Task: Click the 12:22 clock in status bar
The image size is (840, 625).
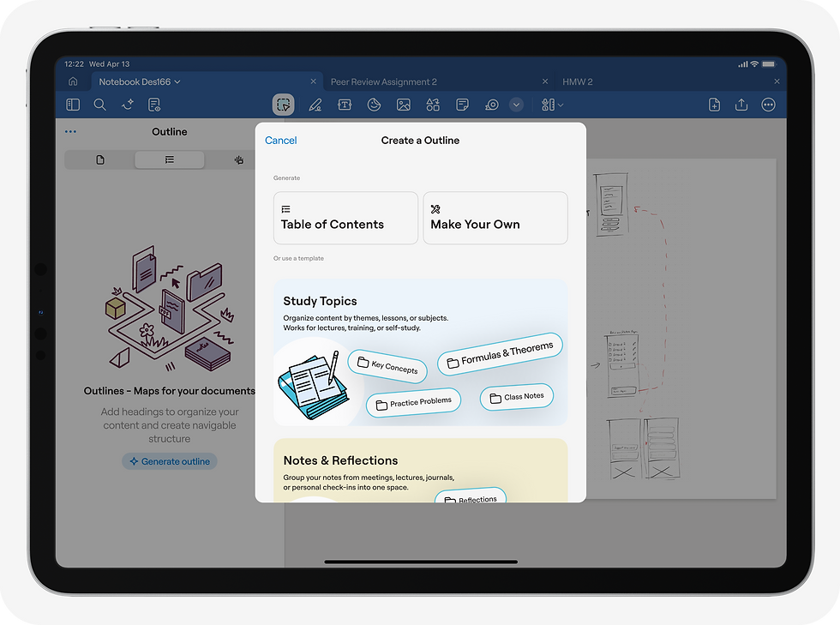Action: pos(75,63)
